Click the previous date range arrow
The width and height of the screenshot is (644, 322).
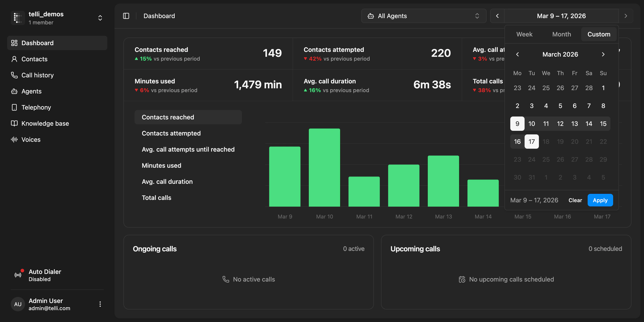tap(497, 16)
